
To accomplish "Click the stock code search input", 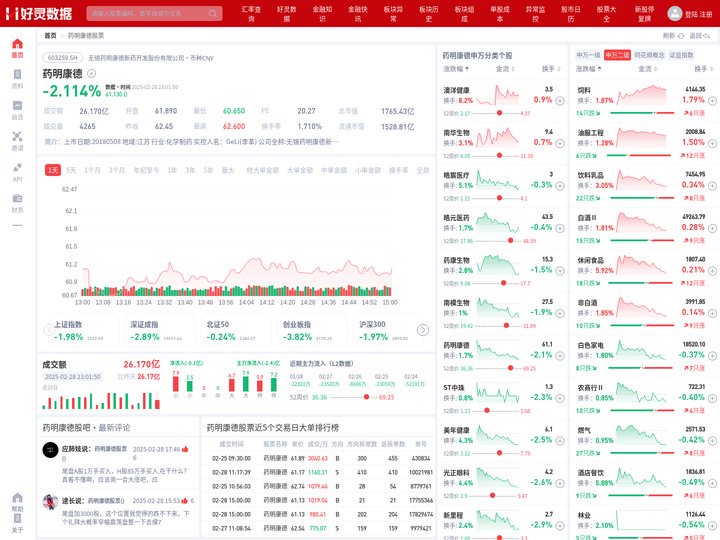I will (148, 13).
